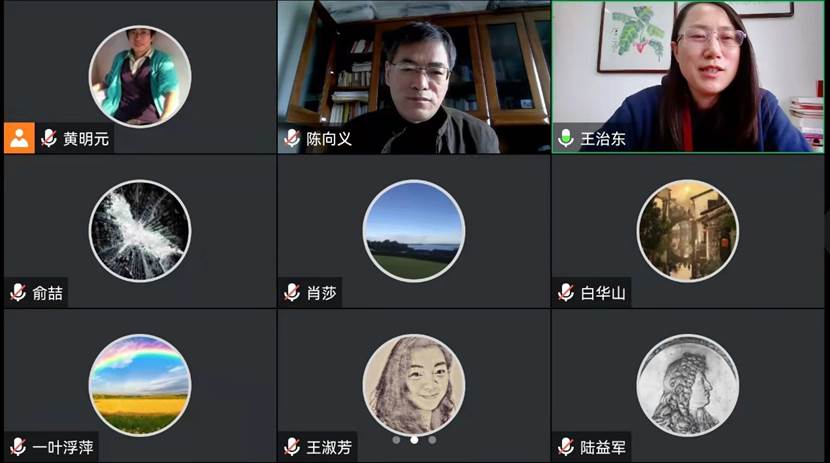Click the muted mic icon beside 俞喆
The image size is (830, 463).
coord(19,292)
